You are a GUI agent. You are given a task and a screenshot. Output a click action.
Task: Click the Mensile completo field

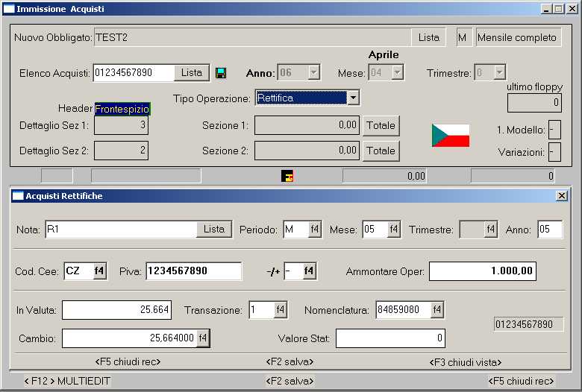click(519, 37)
